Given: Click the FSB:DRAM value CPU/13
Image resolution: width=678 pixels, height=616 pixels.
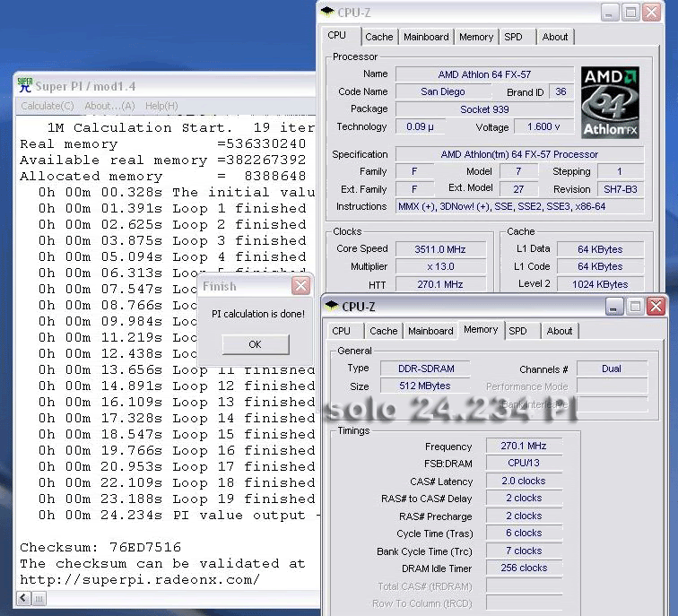Looking at the screenshot, I should 524,463.
